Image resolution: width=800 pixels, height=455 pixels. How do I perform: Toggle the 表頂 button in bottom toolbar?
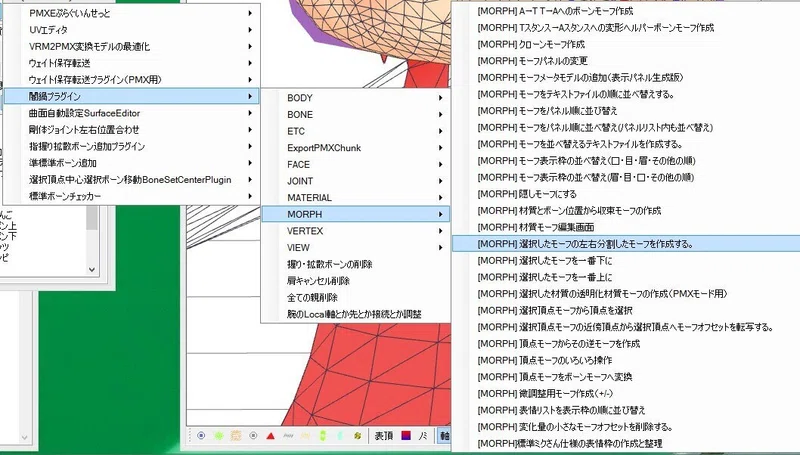(383, 436)
